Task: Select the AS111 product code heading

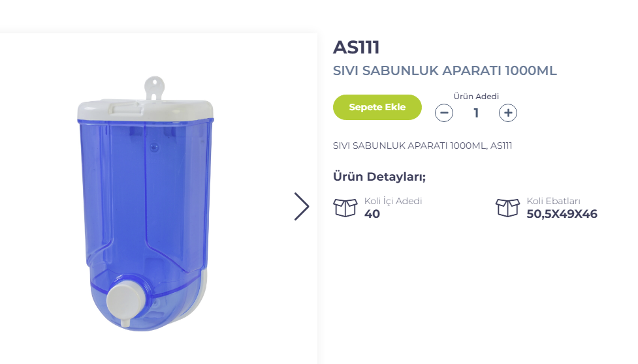Action: click(357, 47)
